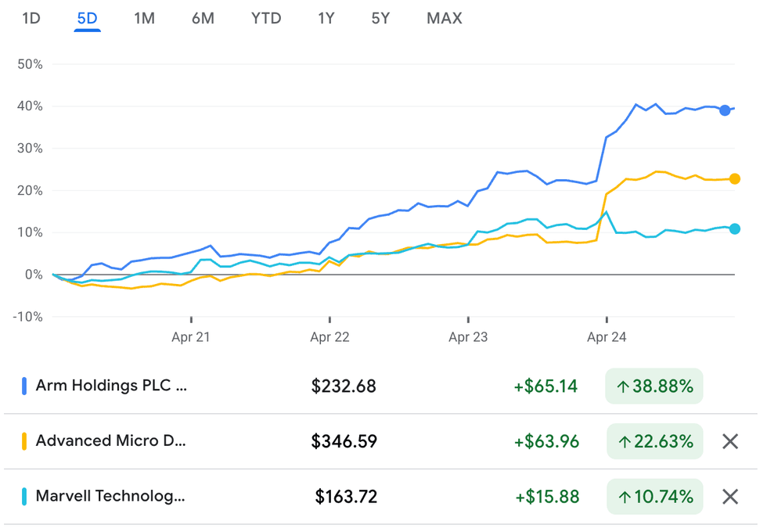Switch to the 1Y chart view
This screenshot has width=767, height=532.
coord(326,18)
